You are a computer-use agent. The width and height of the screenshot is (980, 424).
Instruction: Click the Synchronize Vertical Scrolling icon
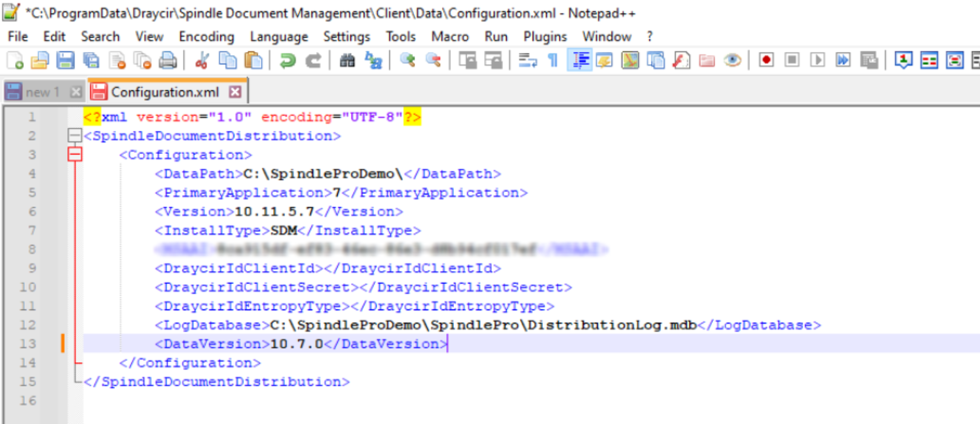pos(467,60)
